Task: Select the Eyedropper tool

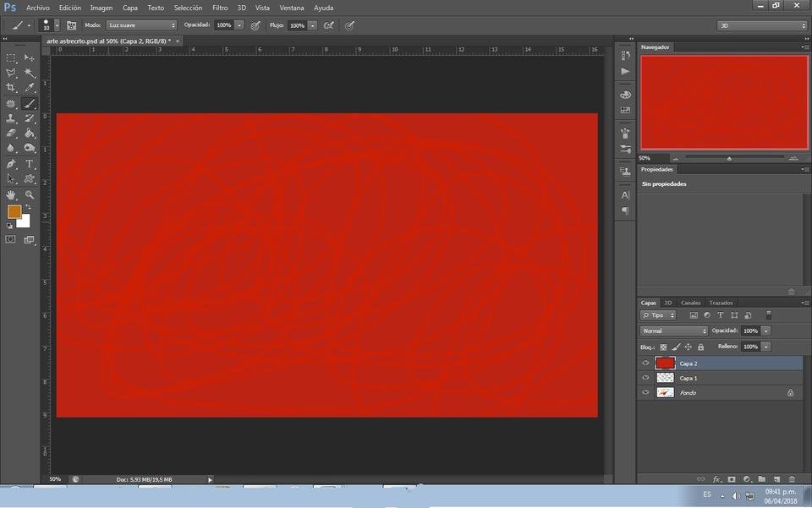Action: [x=30, y=87]
